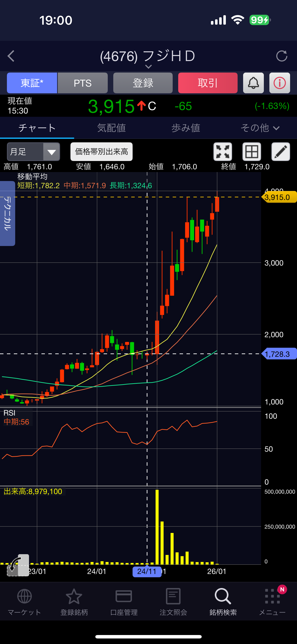Open the 月足 timeframe dropdown
The image size is (297, 644).
34,152
